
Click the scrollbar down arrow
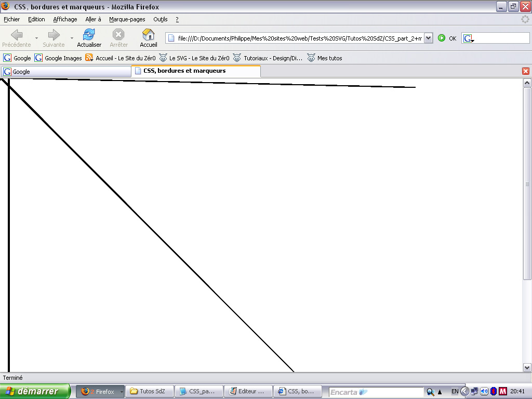527,367
